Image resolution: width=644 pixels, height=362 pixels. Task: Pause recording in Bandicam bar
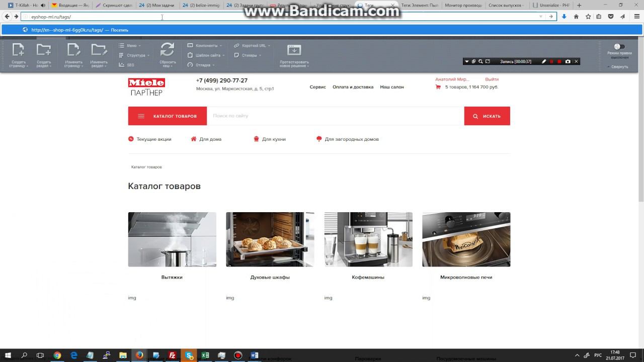click(551, 61)
